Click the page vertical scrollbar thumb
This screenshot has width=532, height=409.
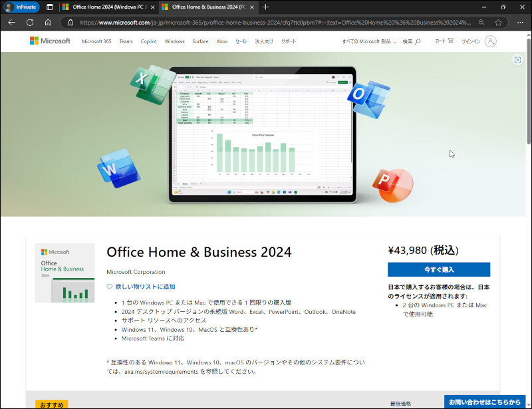[529, 91]
